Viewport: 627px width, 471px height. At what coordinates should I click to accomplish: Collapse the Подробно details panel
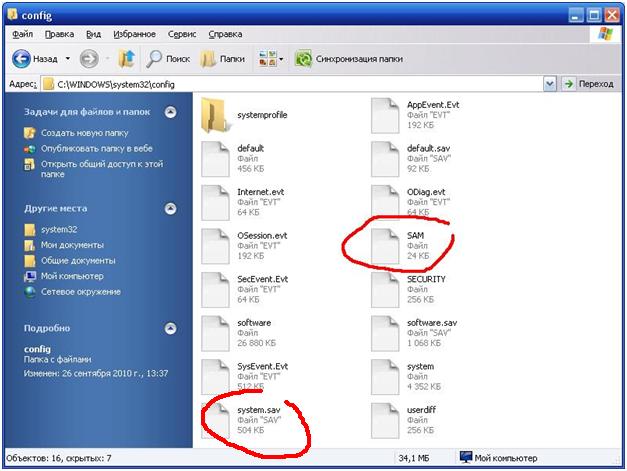(x=170, y=328)
